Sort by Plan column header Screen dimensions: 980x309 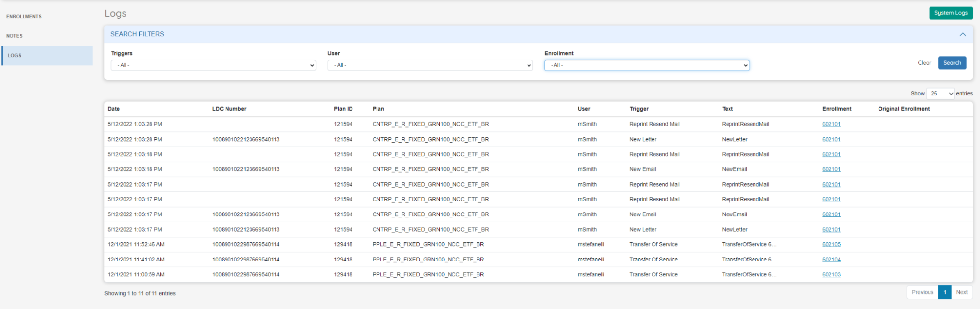(378, 109)
